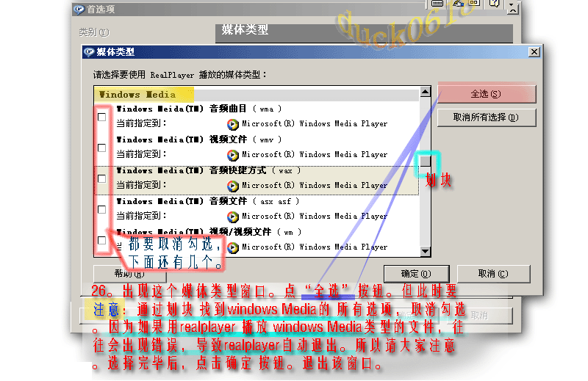
Task: Click the 取消 button in 首选项 window behind
Action: point(480,316)
